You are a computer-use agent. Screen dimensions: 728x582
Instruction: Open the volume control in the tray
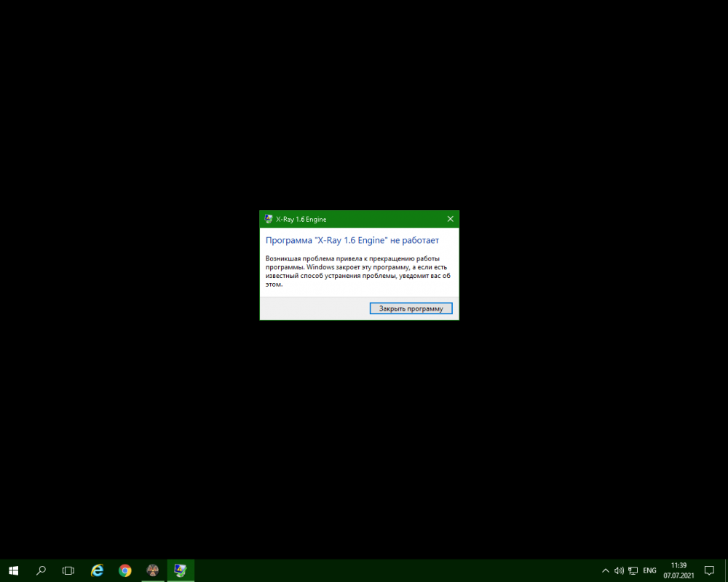pyautogui.click(x=619, y=570)
